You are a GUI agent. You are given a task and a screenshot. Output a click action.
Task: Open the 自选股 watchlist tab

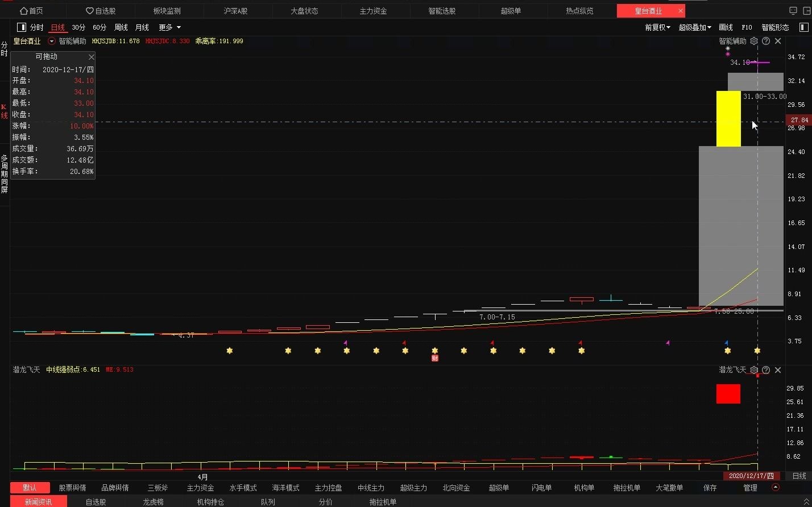coord(101,11)
